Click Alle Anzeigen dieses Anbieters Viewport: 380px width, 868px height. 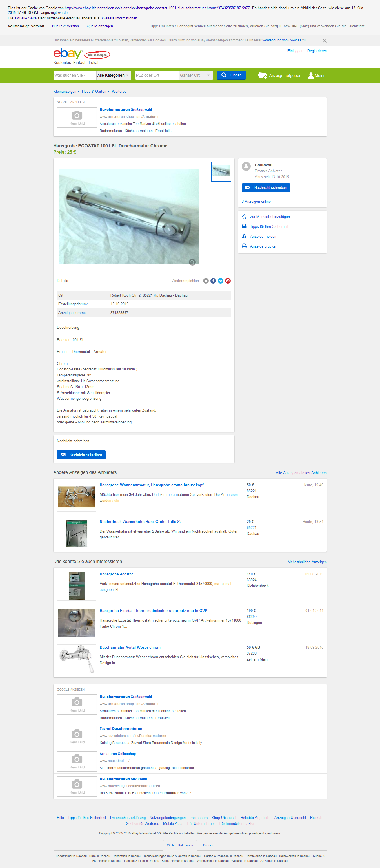pos(301,473)
